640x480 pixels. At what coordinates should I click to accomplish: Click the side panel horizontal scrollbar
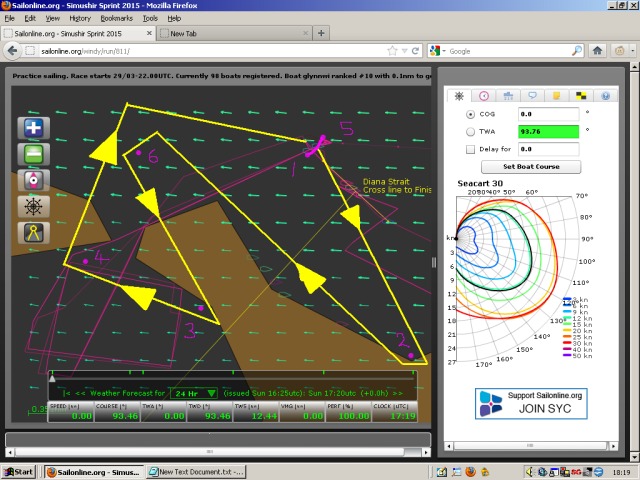tap(531, 446)
